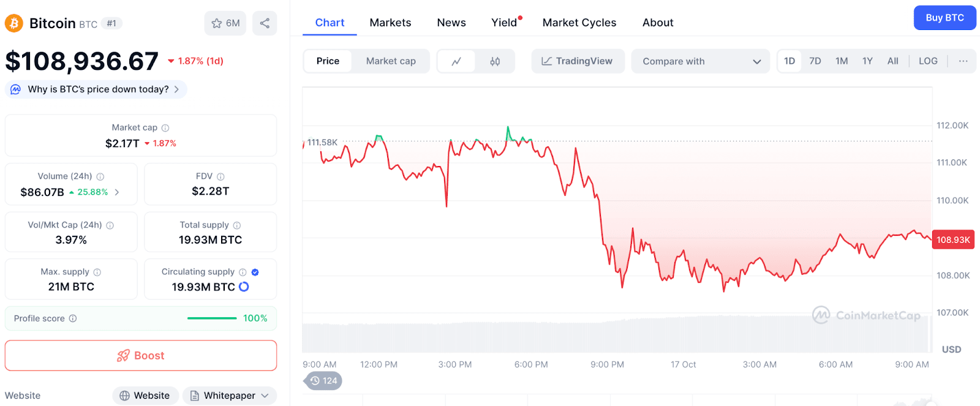Open the Market Cycles tab
The width and height of the screenshot is (980, 406).
pos(579,23)
